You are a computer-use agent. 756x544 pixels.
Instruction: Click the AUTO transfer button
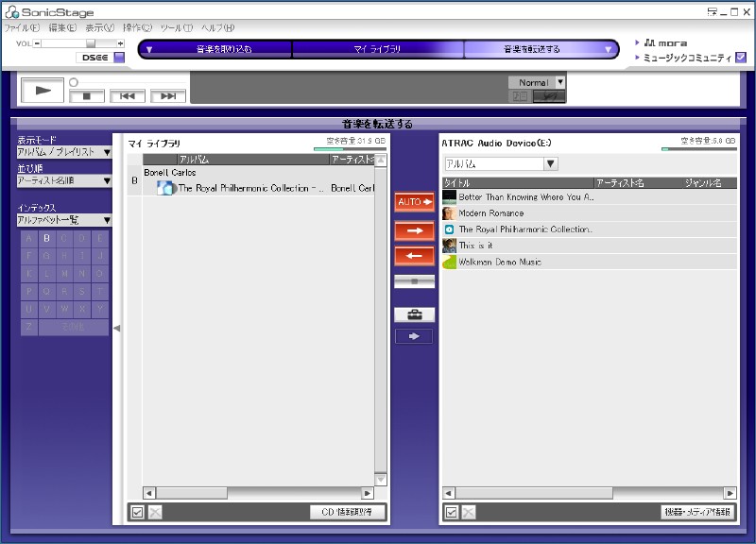click(x=414, y=201)
